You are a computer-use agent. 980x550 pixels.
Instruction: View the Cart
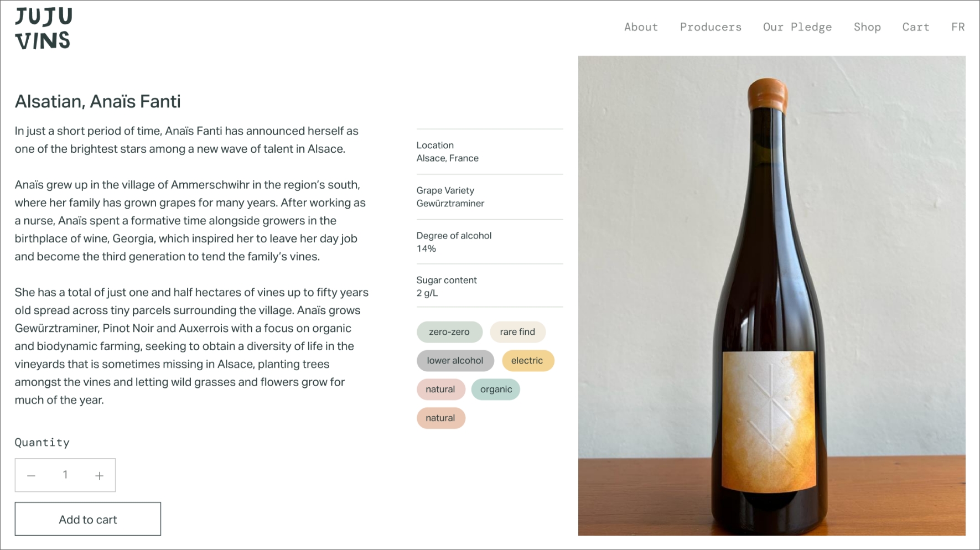point(916,27)
